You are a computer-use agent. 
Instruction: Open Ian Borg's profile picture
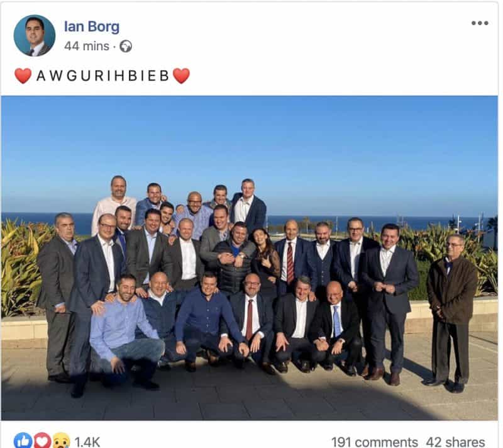click(35, 36)
